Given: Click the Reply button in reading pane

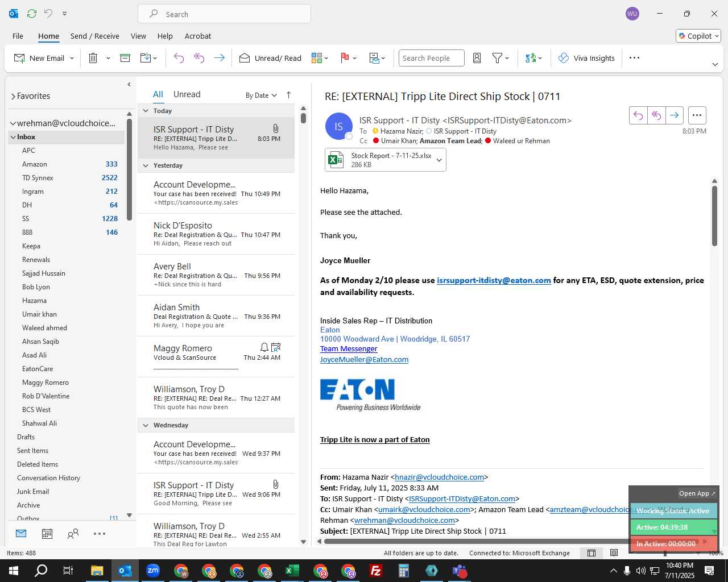Looking at the screenshot, I should pos(638,115).
